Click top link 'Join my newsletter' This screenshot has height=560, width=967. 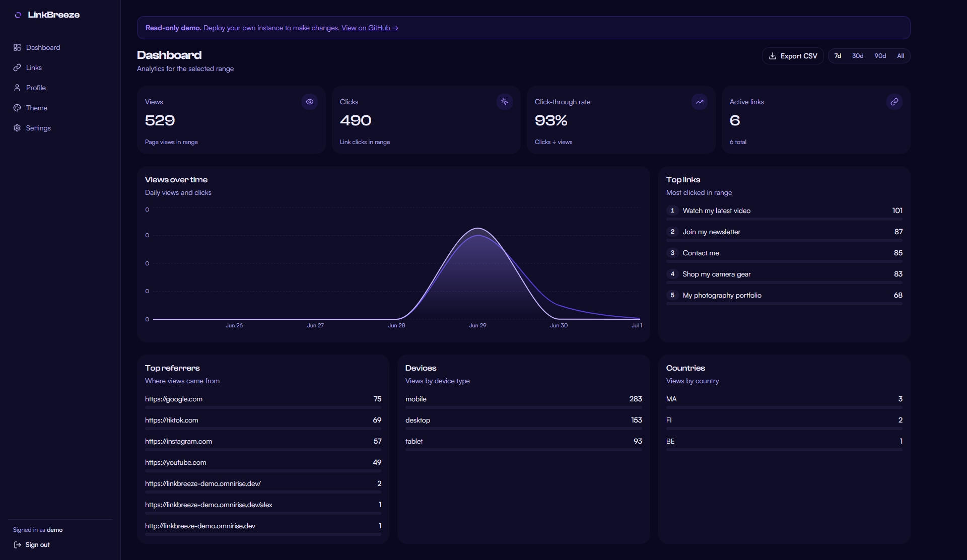coord(711,232)
